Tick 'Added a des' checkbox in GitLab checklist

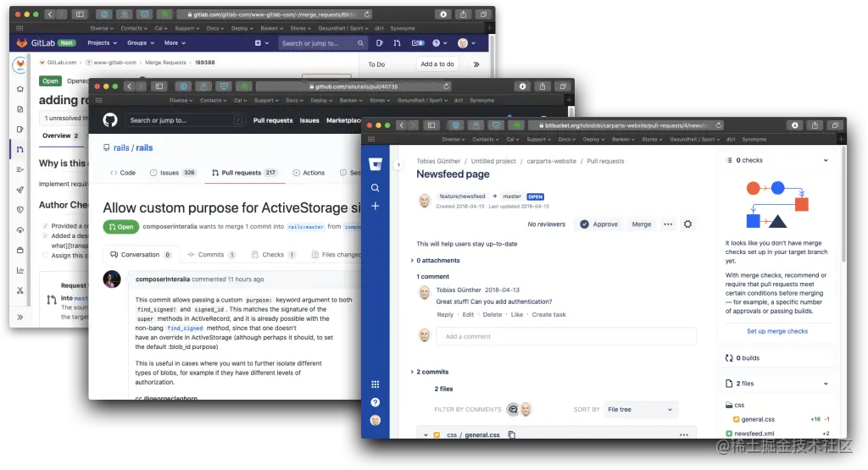coord(46,235)
